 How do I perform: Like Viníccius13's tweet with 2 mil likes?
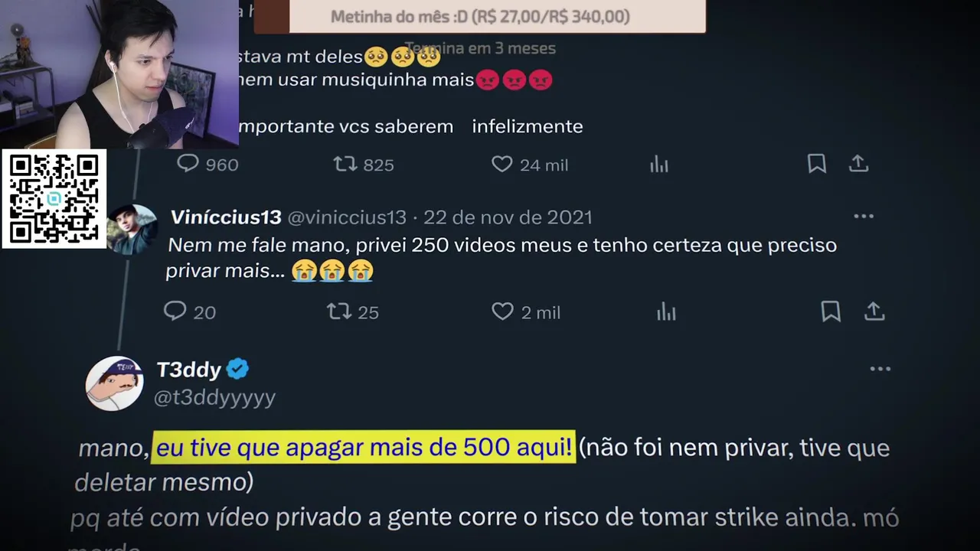[526, 311]
